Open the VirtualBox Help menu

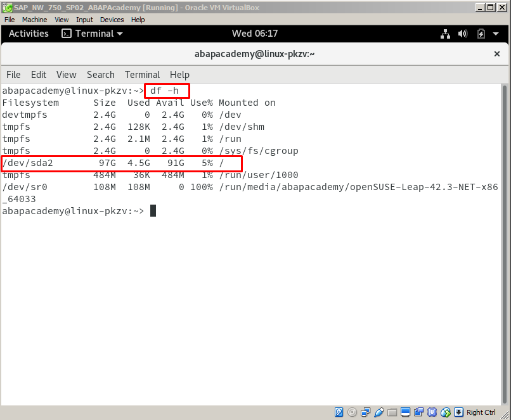coord(138,20)
